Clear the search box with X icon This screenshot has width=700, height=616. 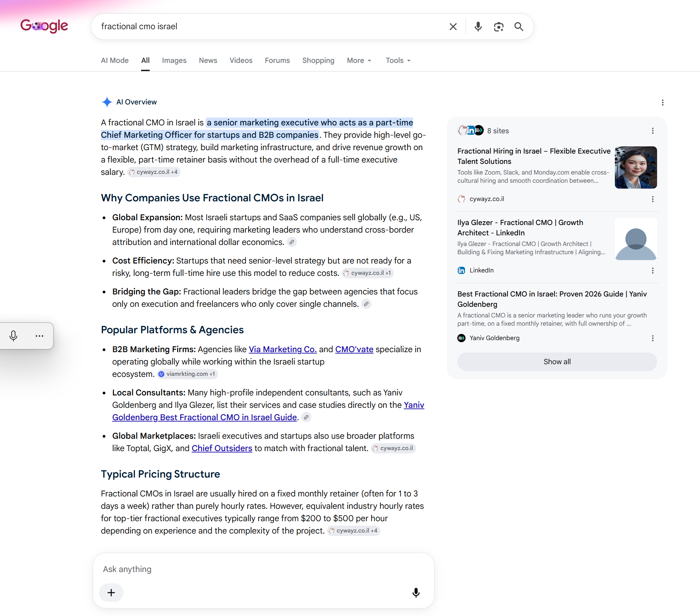pyautogui.click(x=453, y=26)
